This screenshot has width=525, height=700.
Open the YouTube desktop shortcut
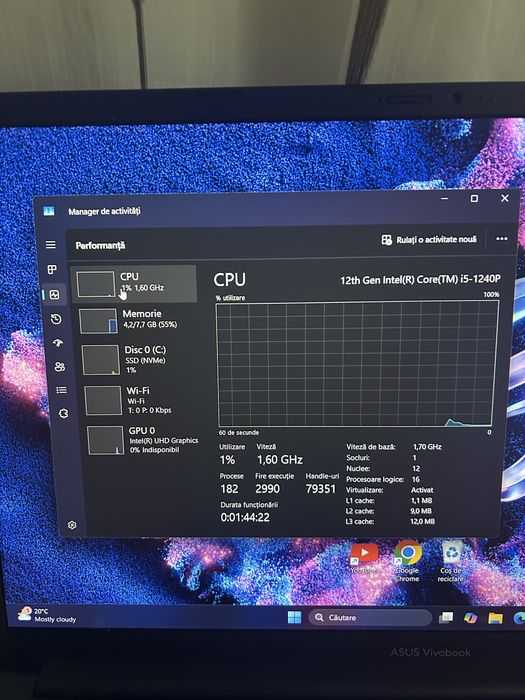(364, 558)
